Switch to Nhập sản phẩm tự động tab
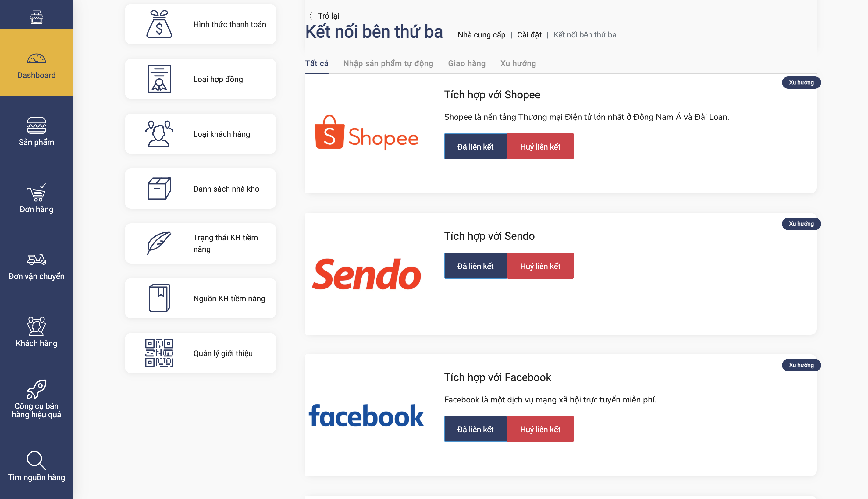This screenshot has height=499, width=868. (388, 64)
